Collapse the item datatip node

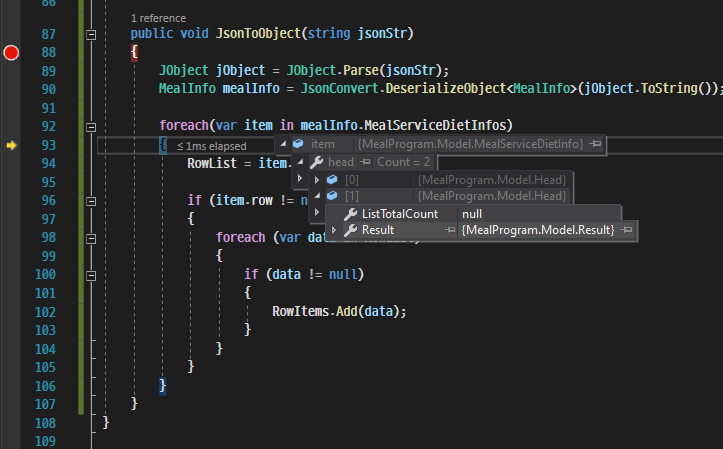[283, 144]
